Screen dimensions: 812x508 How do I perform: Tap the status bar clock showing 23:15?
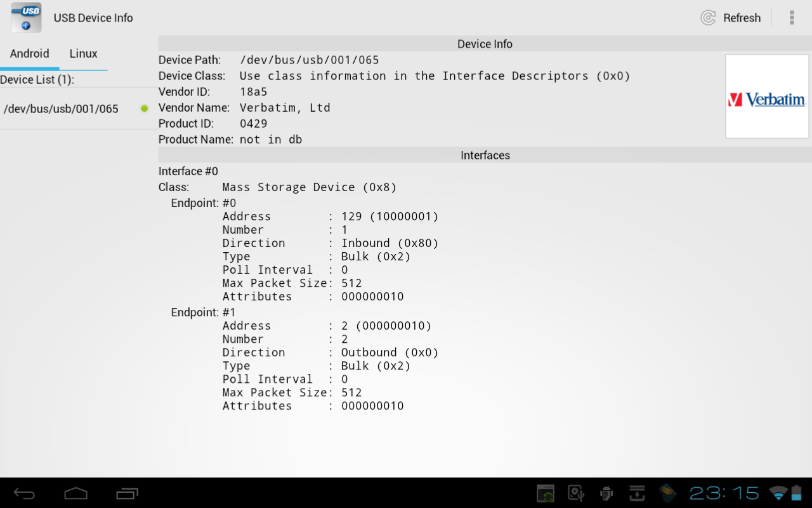click(x=724, y=493)
